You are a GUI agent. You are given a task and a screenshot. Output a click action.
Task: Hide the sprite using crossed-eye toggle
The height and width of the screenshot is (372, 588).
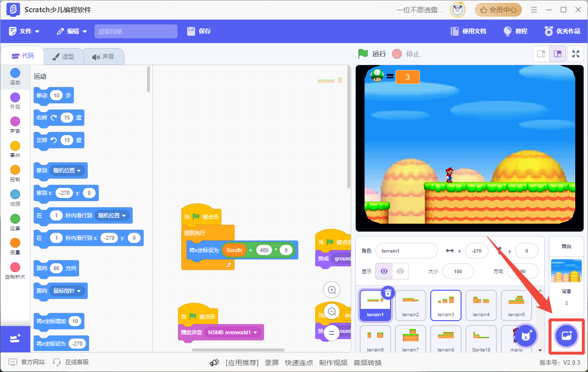[x=400, y=271]
